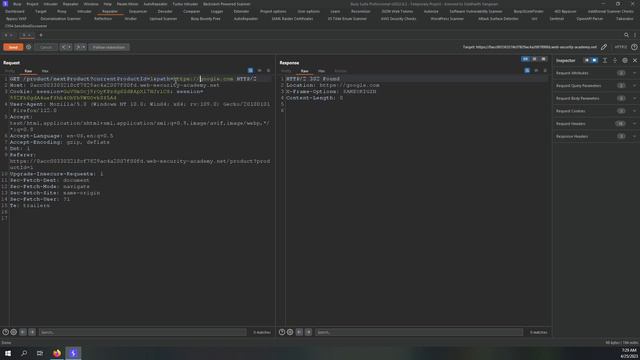Switch to the Proxy tool tab

[62, 11]
